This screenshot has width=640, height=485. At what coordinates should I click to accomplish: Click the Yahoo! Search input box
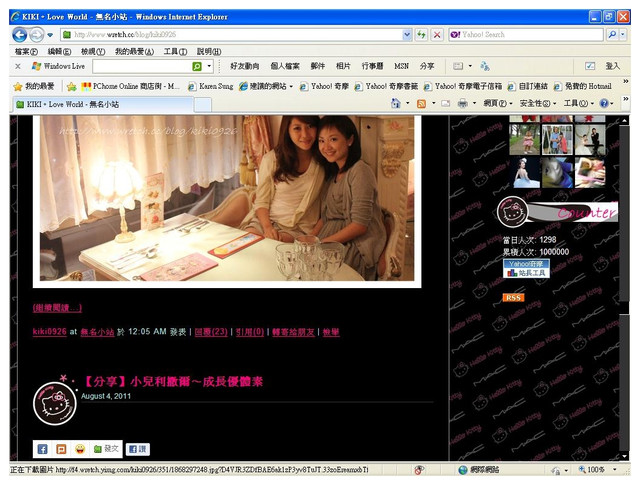(x=526, y=35)
